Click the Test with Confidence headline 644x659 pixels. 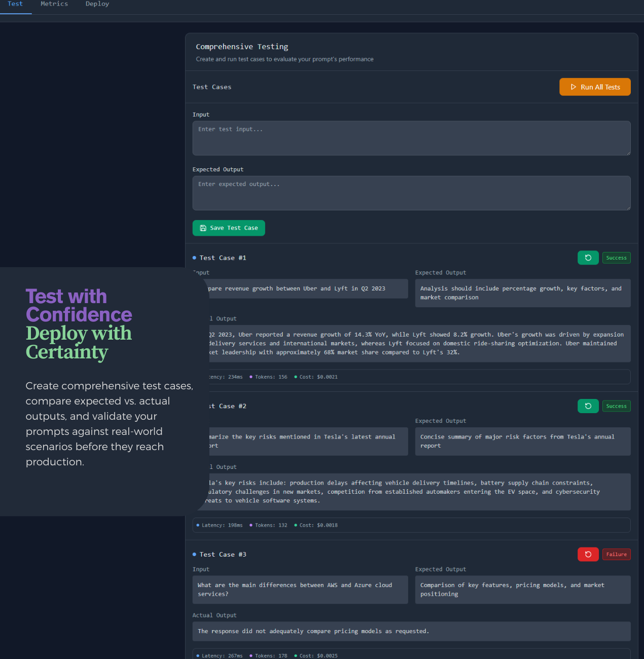[x=79, y=306]
